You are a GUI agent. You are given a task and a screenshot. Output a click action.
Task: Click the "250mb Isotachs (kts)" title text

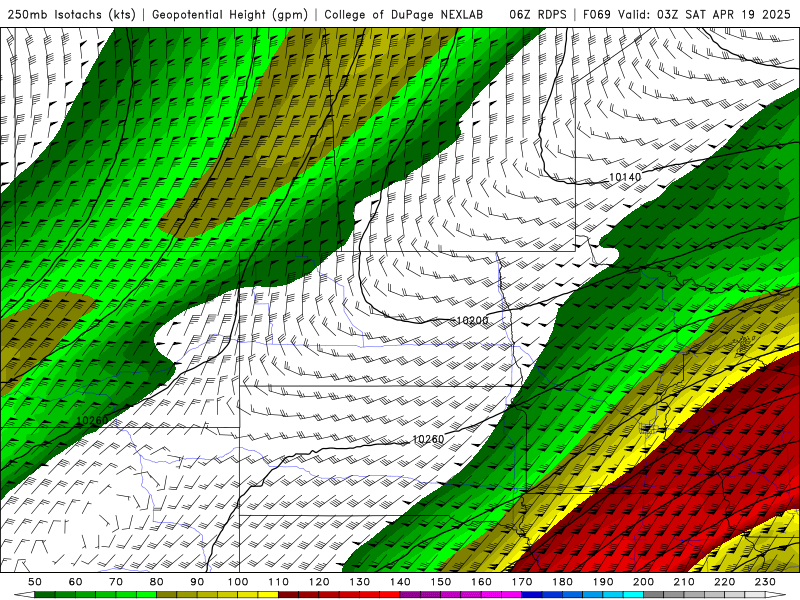pyautogui.click(x=71, y=14)
